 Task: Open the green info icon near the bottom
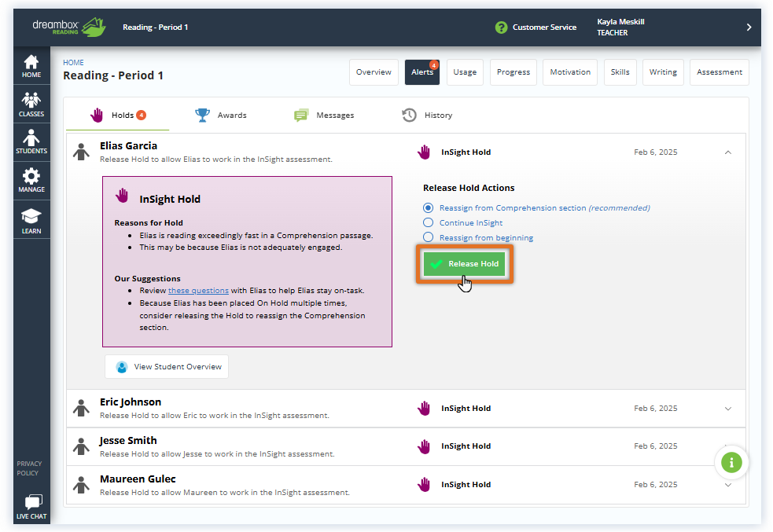coord(731,462)
